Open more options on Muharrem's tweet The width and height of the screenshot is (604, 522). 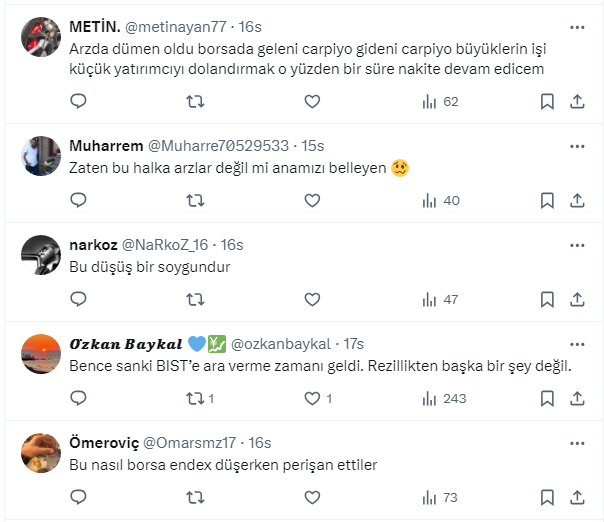[577, 143]
